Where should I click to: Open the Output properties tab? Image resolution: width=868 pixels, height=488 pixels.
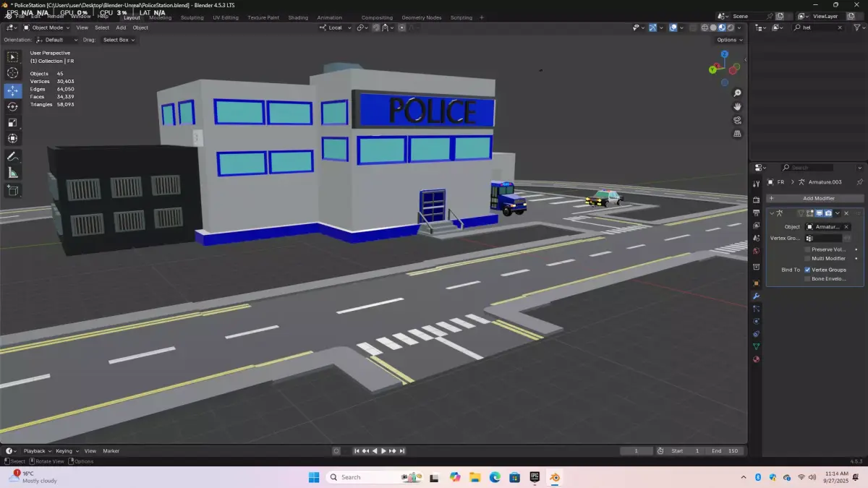click(757, 213)
